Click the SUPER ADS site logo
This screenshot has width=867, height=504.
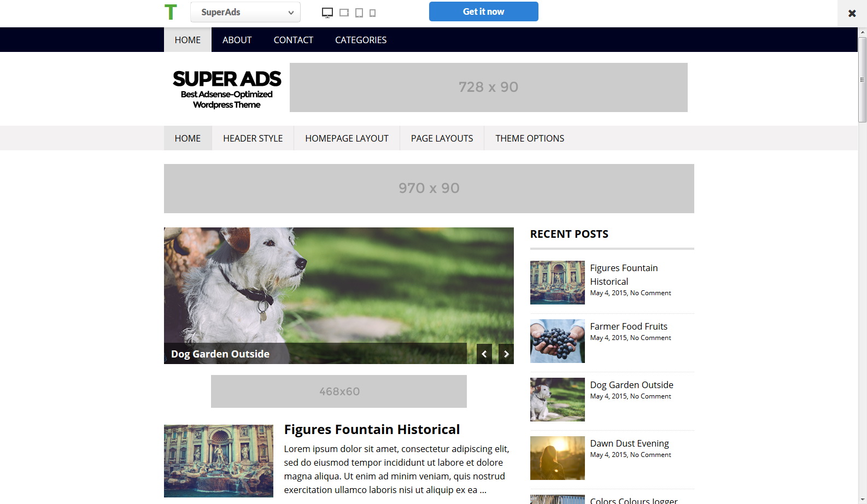click(x=227, y=89)
